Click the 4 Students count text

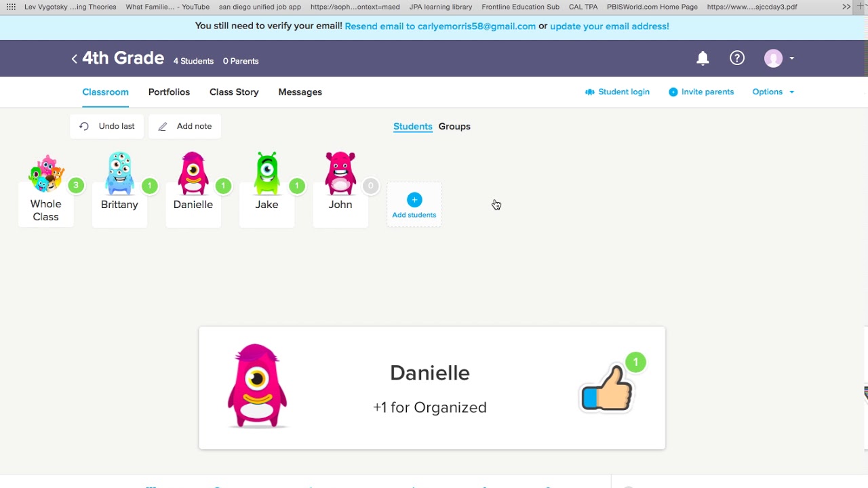[x=193, y=61]
